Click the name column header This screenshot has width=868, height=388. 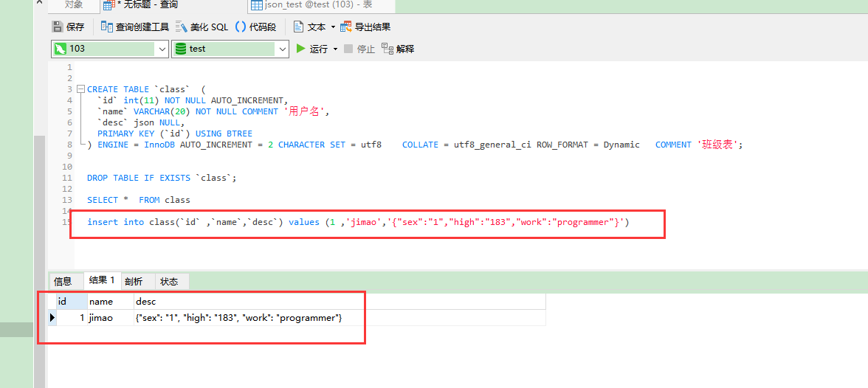click(110, 302)
